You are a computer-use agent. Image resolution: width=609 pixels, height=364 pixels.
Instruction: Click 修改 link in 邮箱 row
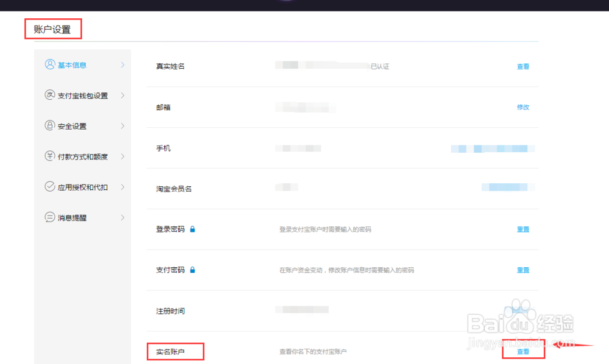coord(523,107)
